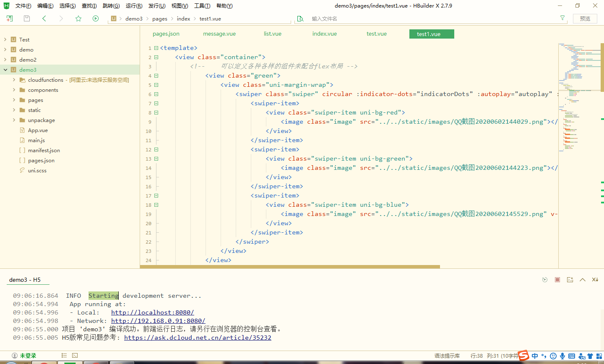The width and height of the screenshot is (604, 364).
Task: Click the Save icon in toolbar
Action: pos(26,18)
